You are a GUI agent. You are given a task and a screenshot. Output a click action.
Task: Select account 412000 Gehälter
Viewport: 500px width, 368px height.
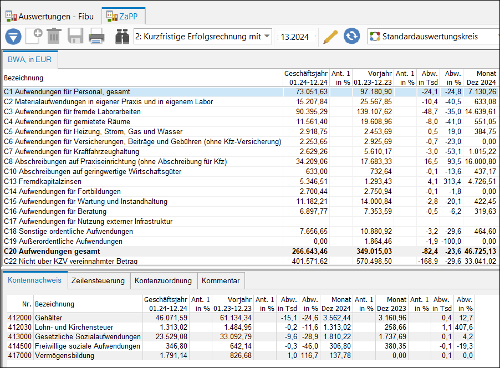240,318
